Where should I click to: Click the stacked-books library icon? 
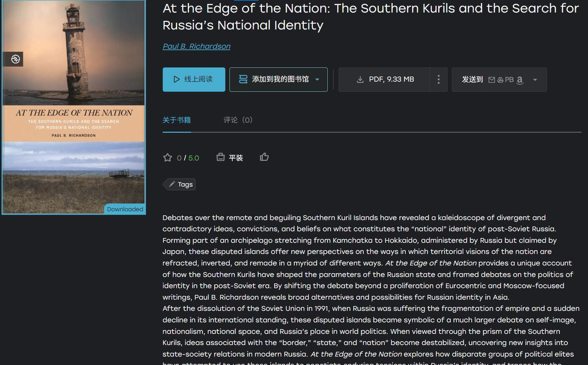[x=243, y=79]
